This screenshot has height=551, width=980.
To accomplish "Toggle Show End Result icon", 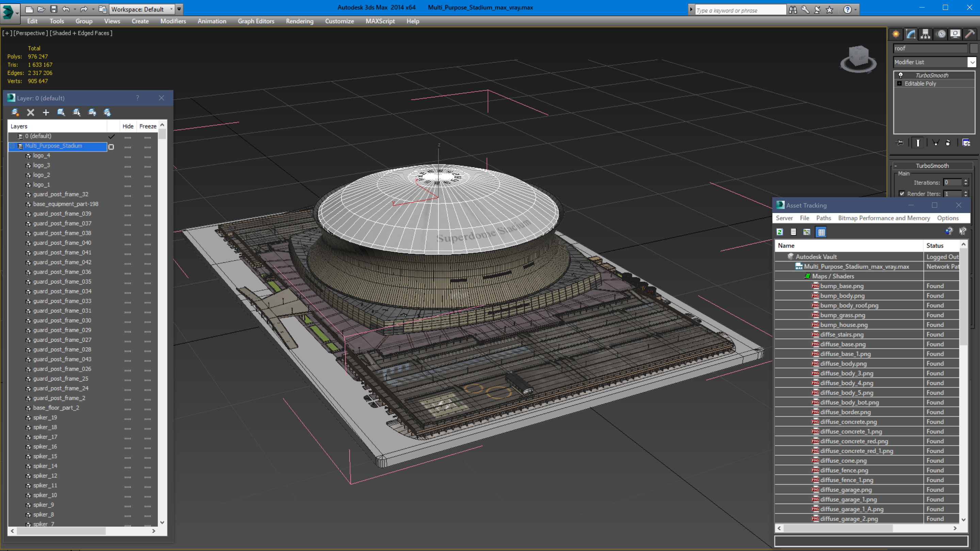I will pyautogui.click(x=918, y=143).
